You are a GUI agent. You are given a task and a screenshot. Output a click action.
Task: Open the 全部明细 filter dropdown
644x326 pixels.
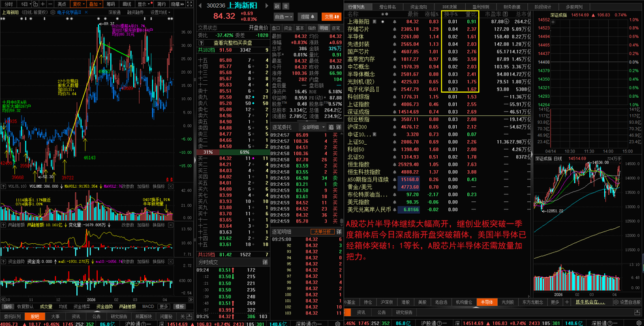[313, 127]
